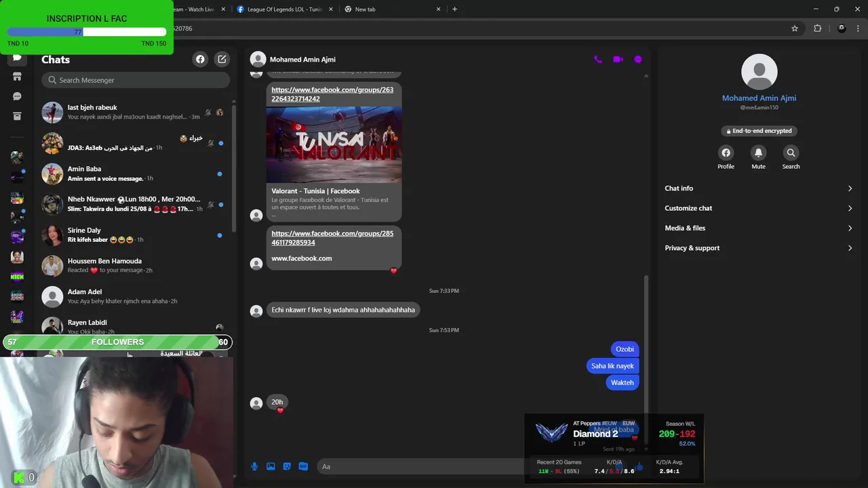Image resolution: width=868 pixels, height=488 pixels.
Task: Click Search icon in the contact panel
Action: (x=791, y=152)
